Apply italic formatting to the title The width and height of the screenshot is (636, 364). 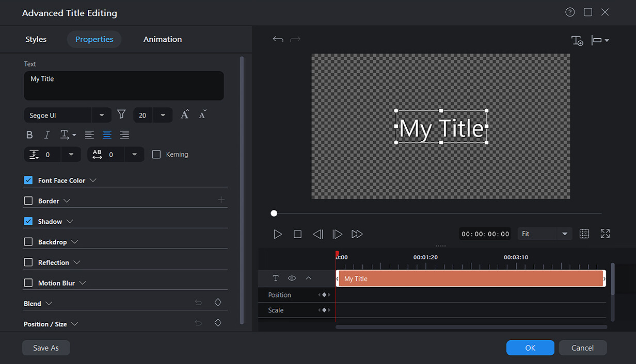coord(46,135)
